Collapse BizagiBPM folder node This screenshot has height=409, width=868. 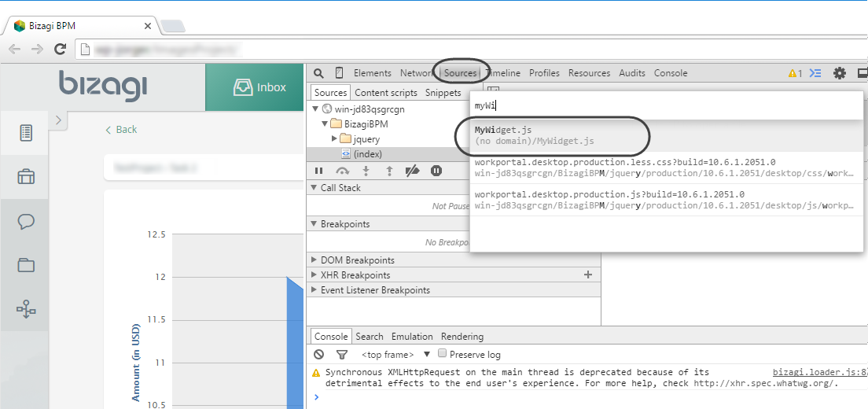(x=325, y=124)
